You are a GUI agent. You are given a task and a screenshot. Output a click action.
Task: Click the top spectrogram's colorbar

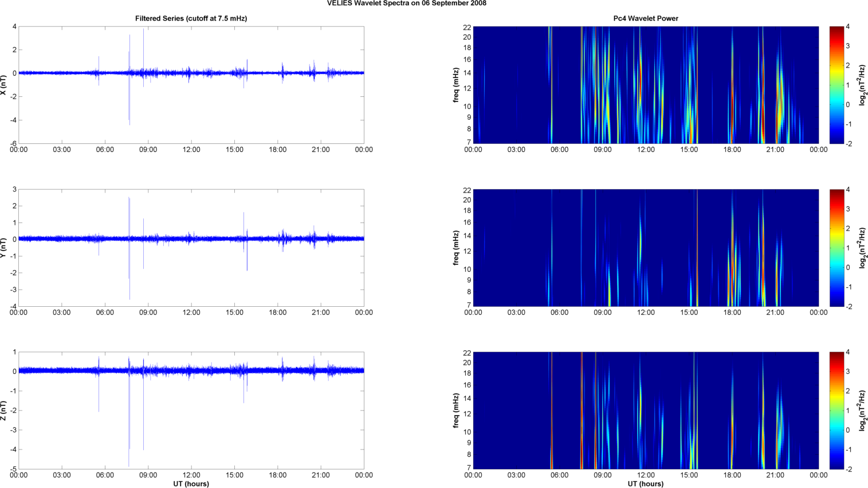(836, 85)
